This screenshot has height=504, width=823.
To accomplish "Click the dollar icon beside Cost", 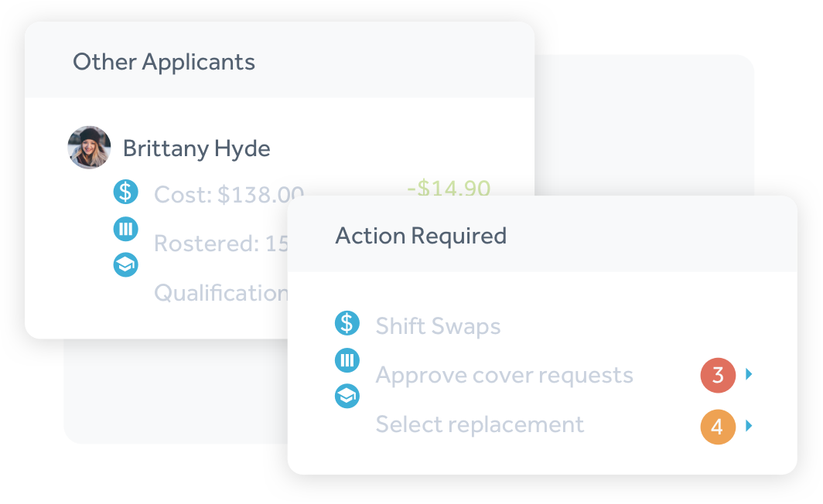I will [126, 192].
